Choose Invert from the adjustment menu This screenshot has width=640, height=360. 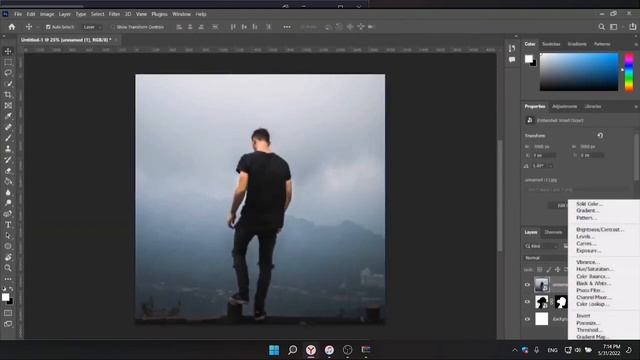[x=583, y=316]
